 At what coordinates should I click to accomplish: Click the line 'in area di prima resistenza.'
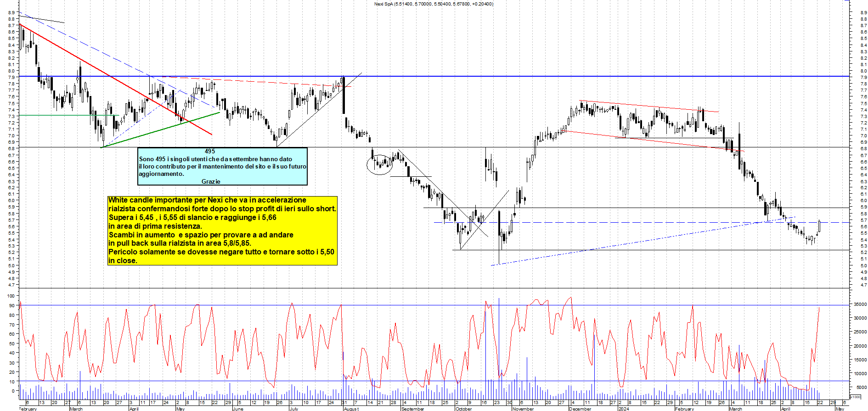click(x=155, y=226)
